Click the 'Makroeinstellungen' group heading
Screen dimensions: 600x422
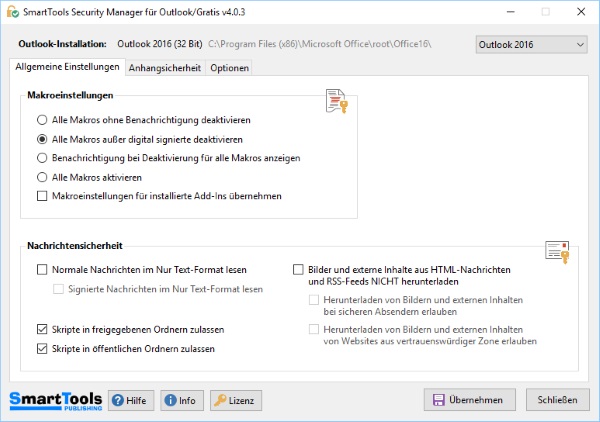[x=70, y=95]
